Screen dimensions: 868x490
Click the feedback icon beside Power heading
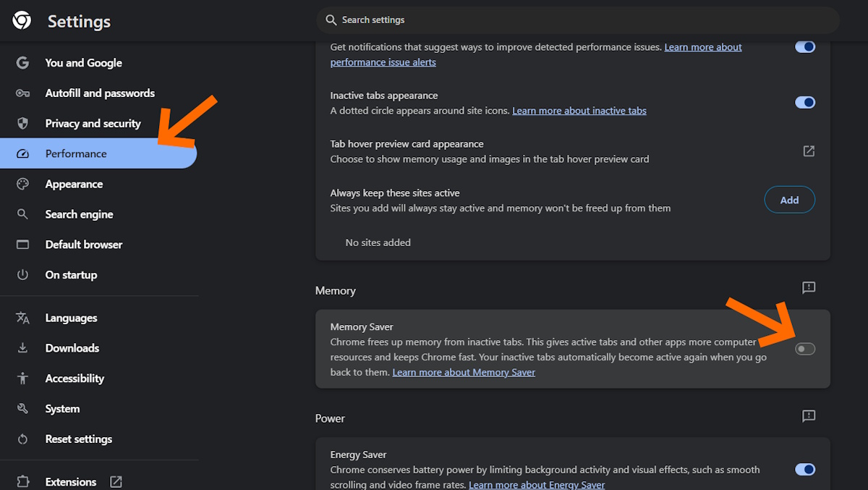click(809, 416)
